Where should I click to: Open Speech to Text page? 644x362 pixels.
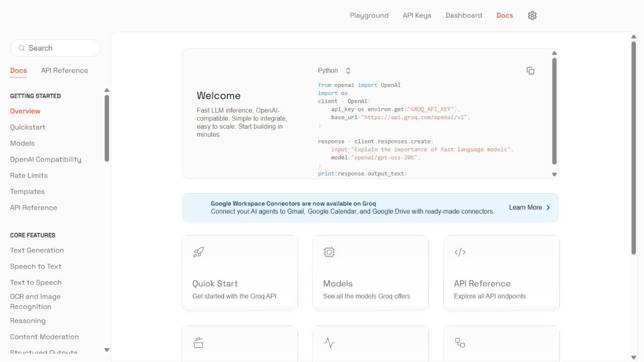(36, 266)
